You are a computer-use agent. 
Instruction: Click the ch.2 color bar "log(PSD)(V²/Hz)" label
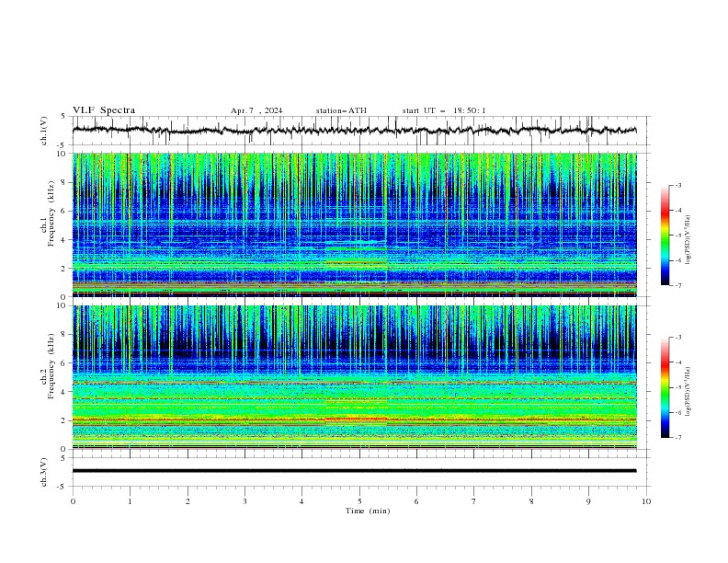click(688, 391)
